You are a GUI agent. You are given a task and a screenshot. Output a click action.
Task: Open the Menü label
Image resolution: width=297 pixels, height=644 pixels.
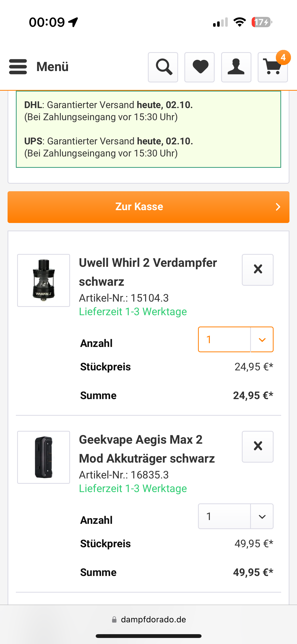pyautogui.click(x=52, y=67)
